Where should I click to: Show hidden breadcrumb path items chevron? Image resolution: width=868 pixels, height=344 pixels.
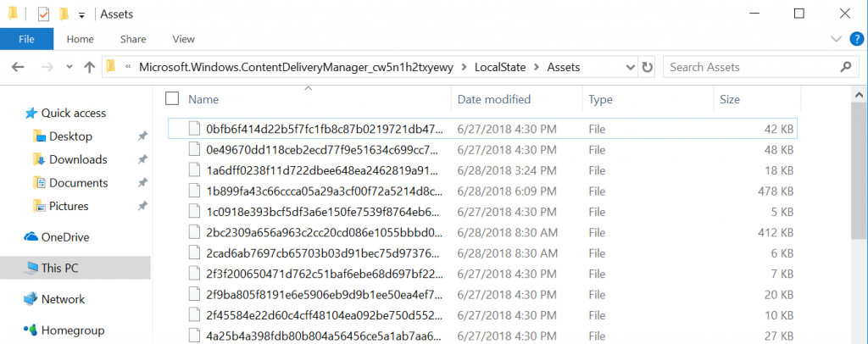pyautogui.click(x=128, y=68)
